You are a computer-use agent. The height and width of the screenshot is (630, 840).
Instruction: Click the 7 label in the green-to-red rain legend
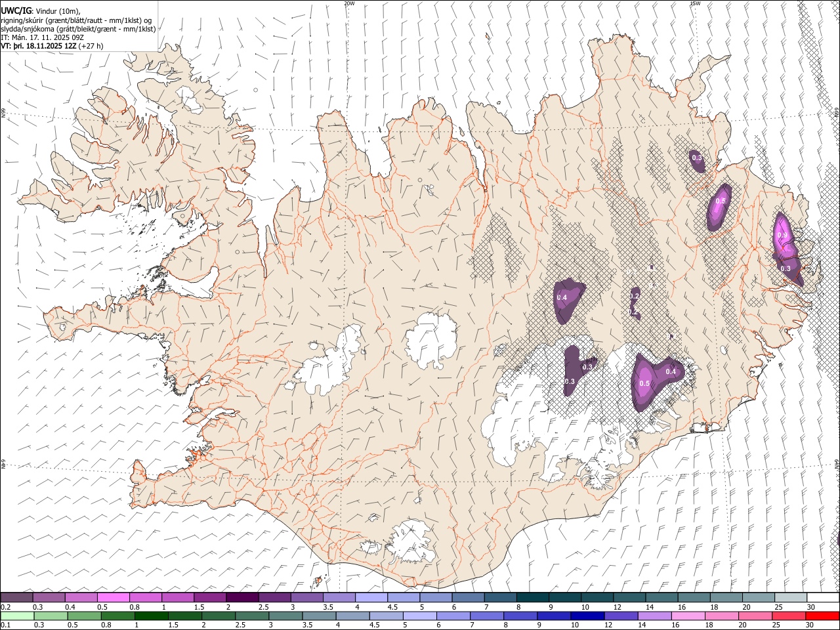[x=472, y=625]
